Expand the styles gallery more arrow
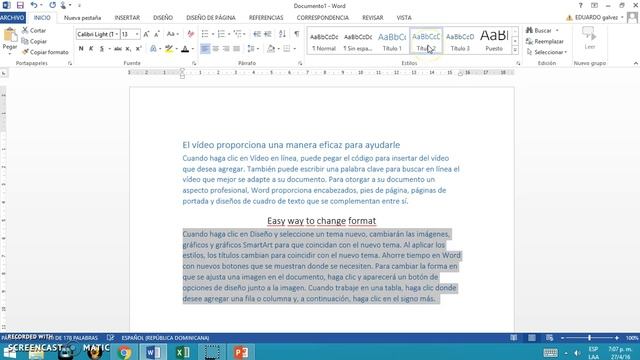The height and width of the screenshot is (360, 640). (x=515, y=50)
